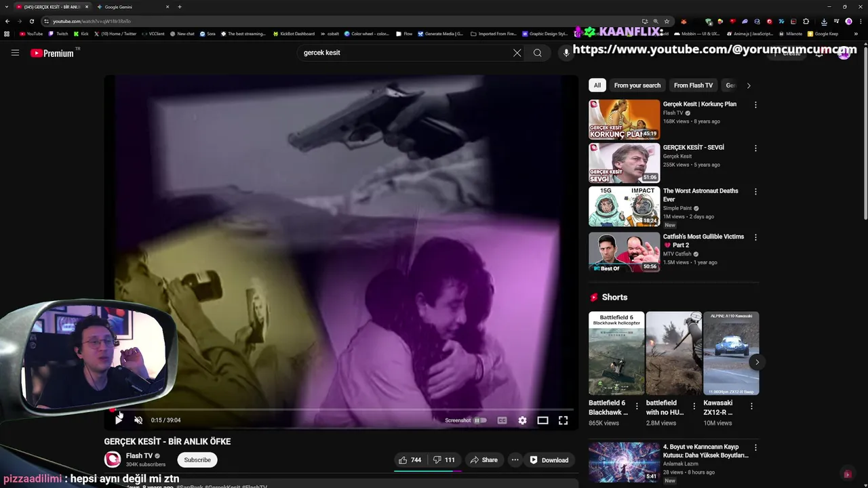Open Color wheel bookmark
Image resolution: width=868 pixels, height=488 pixels.
366,33
